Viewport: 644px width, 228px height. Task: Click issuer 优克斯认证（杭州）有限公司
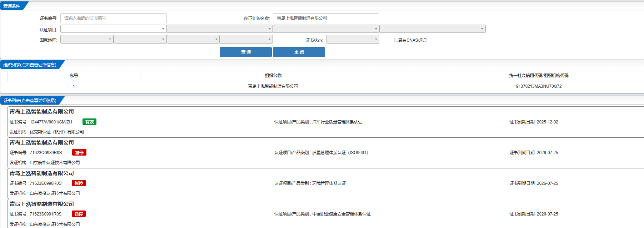coord(57,132)
